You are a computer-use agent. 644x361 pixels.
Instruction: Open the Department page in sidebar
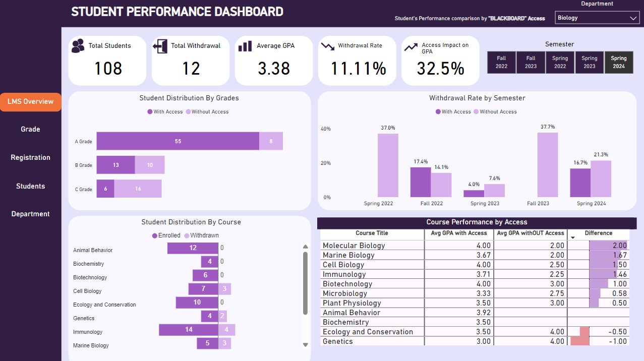click(30, 214)
